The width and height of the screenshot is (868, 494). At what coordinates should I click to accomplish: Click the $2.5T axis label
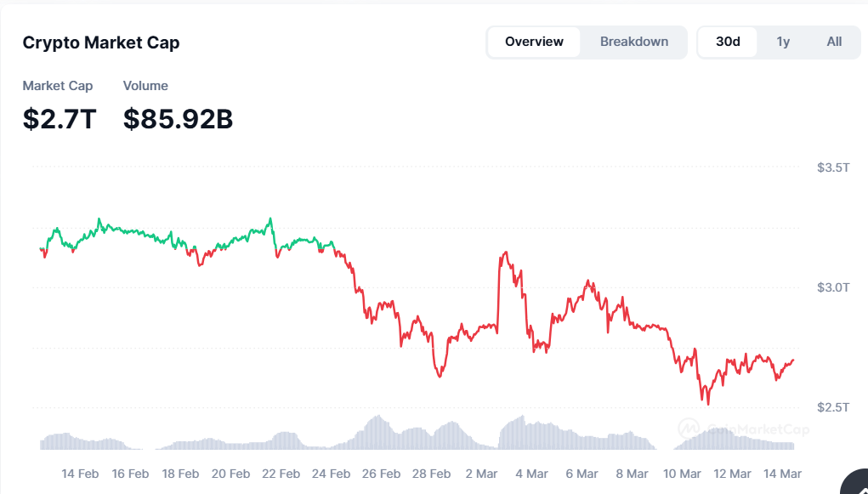(833, 407)
